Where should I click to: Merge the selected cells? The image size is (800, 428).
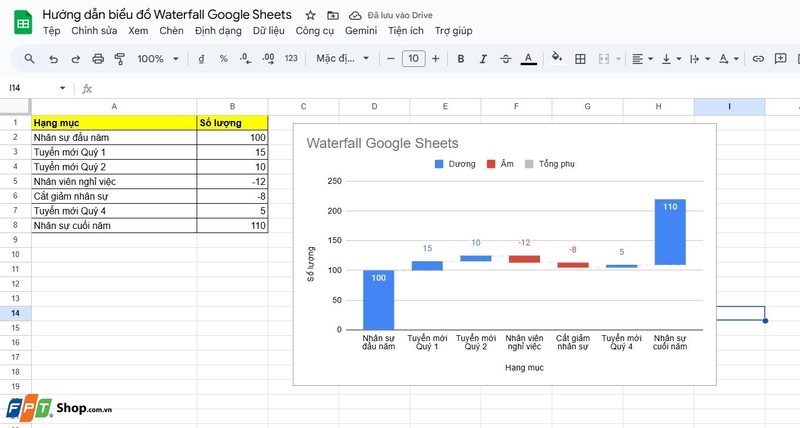pos(604,59)
